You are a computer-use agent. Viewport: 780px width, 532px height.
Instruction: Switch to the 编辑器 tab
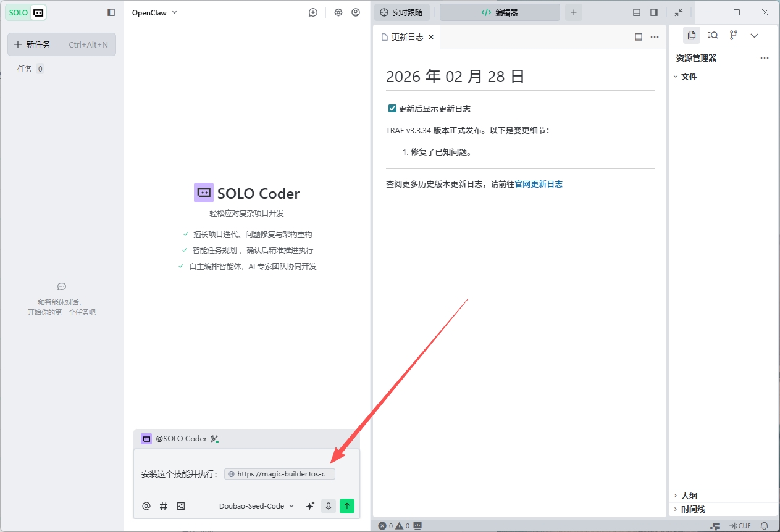coord(500,12)
